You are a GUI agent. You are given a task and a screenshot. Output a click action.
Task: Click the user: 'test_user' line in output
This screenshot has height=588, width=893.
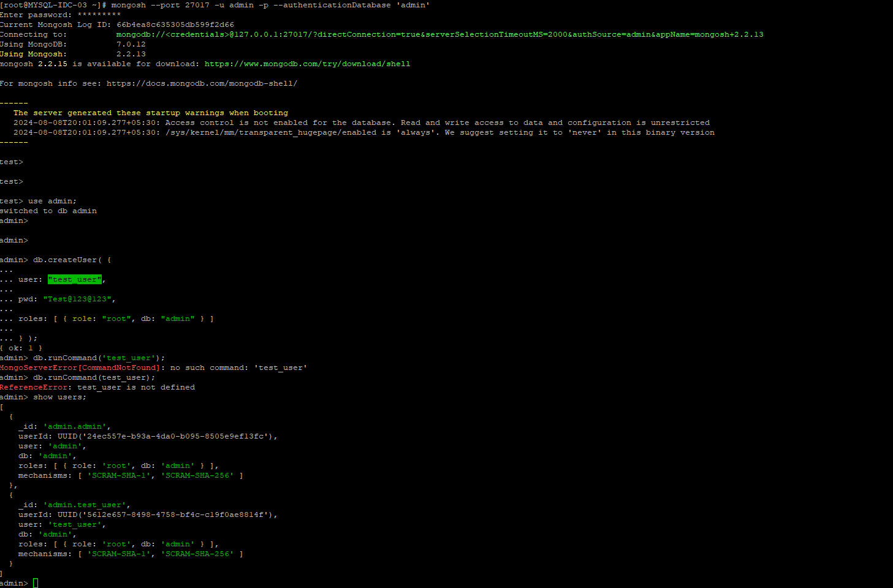point(63,524)
